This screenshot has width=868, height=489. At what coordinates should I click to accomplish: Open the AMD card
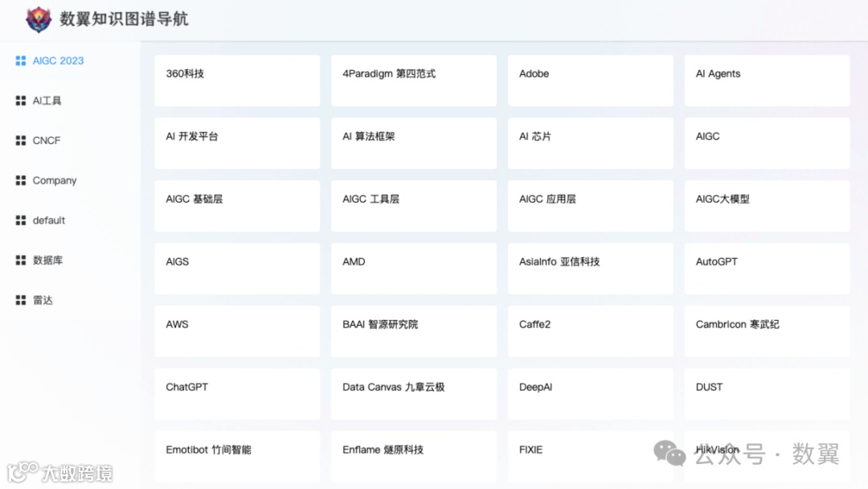[x=414, y=268]
